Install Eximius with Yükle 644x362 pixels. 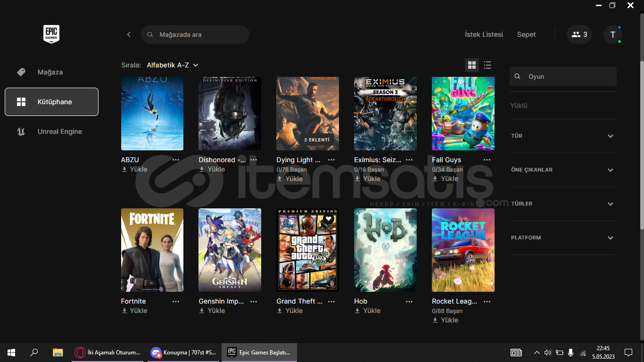click(x=368, y=179)
